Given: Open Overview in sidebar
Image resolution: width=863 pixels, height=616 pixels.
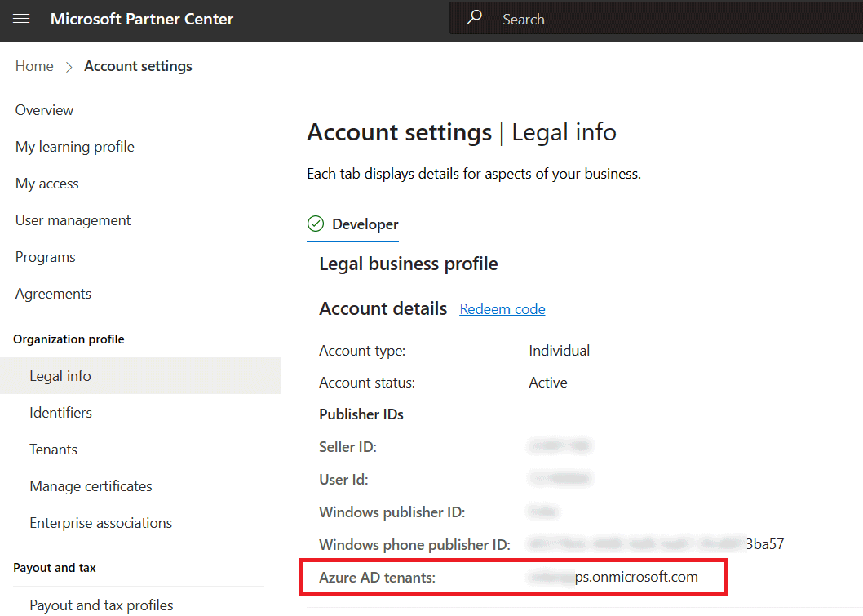Looking at the screenshot, I should click(44, 110).
